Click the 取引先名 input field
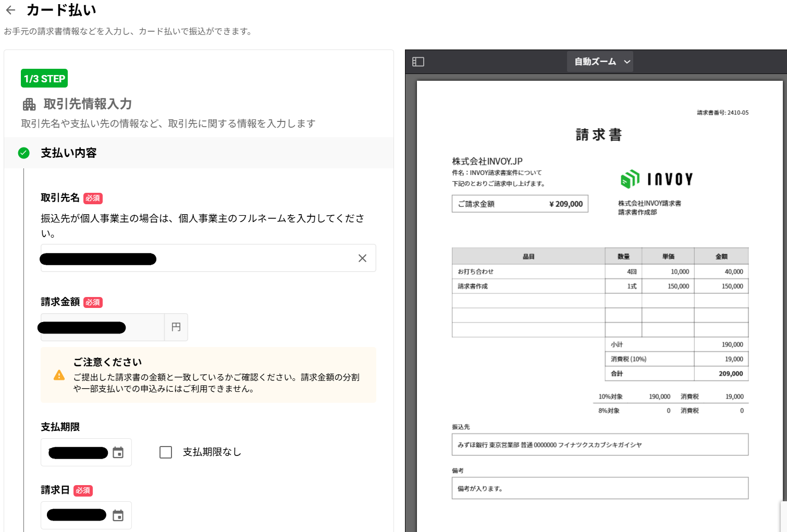This screenshot has width=787, height=532. (x=208, y=258)
